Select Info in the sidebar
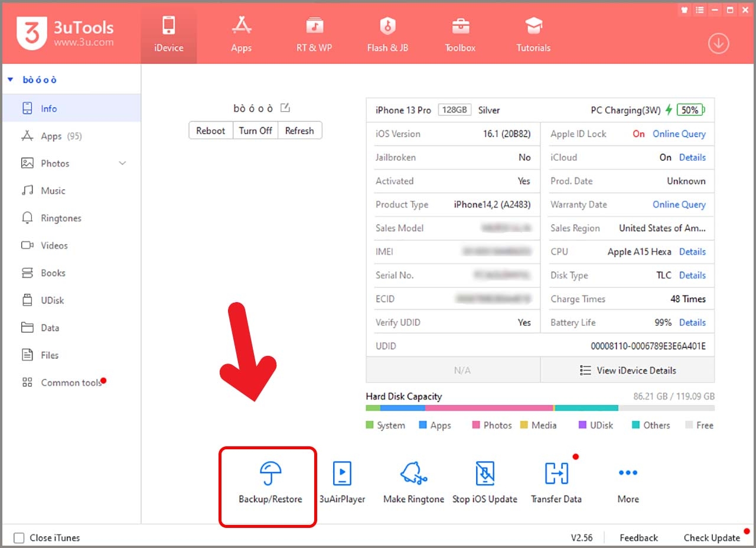Viewport: 756px width, 548px height. 71,109
